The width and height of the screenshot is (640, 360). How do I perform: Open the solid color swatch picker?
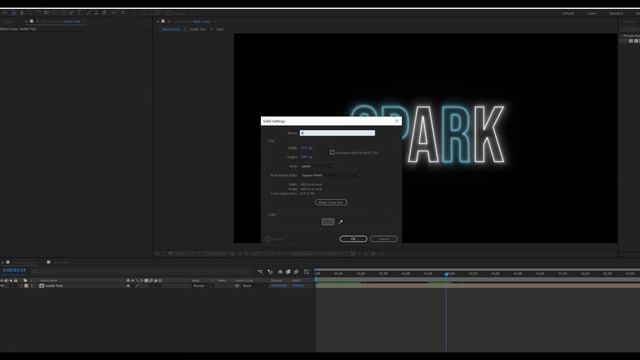pos(328,222)
